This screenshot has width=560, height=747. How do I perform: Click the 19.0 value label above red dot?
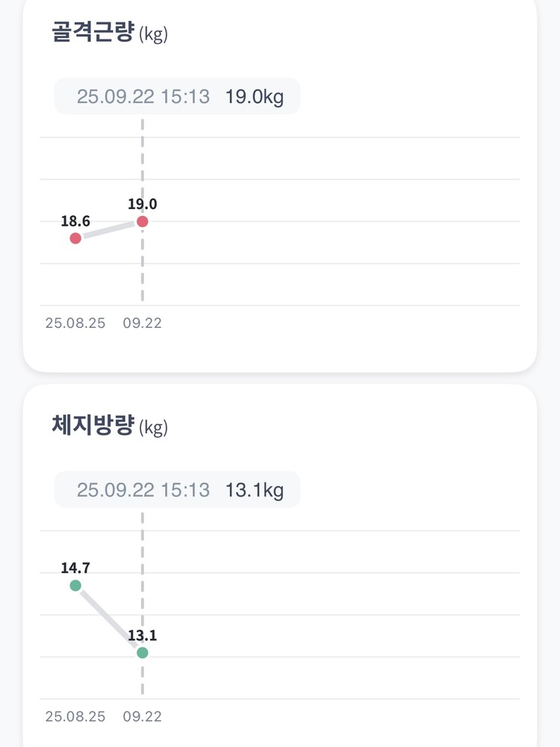point(143,204)
